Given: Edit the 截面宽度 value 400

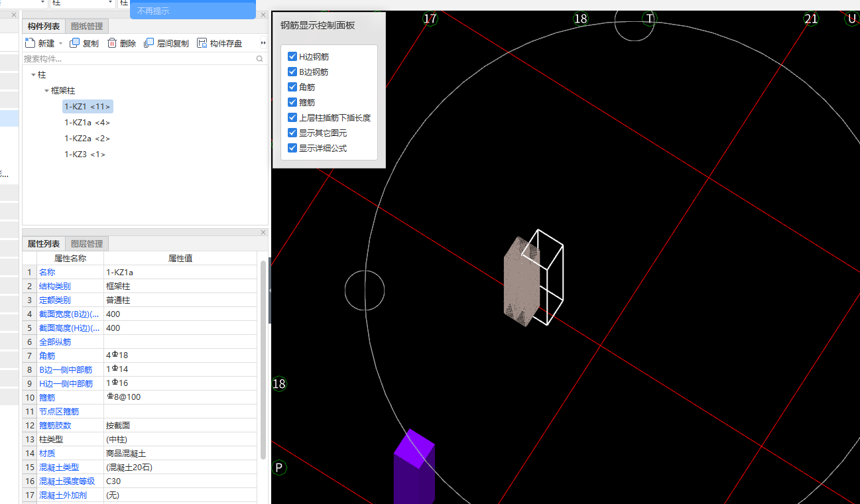Looking at the screenshot, I should coord(180,314).
